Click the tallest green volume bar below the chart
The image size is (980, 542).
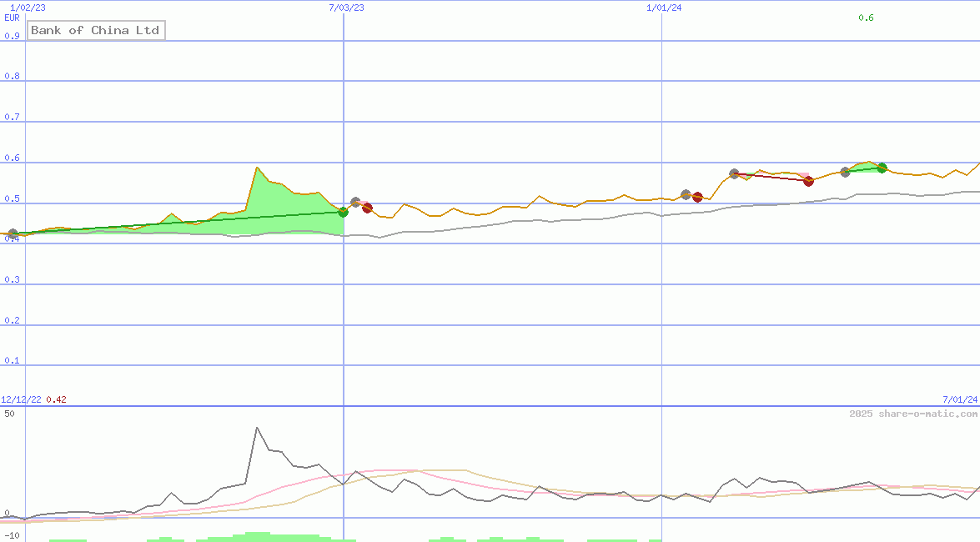click(x=259, y=536)
